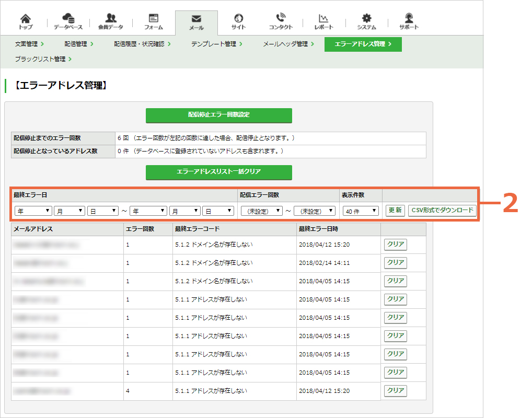Open the start-date 月 dropdown
This screenshot has height=418, width=532.
tap(69, 211)
